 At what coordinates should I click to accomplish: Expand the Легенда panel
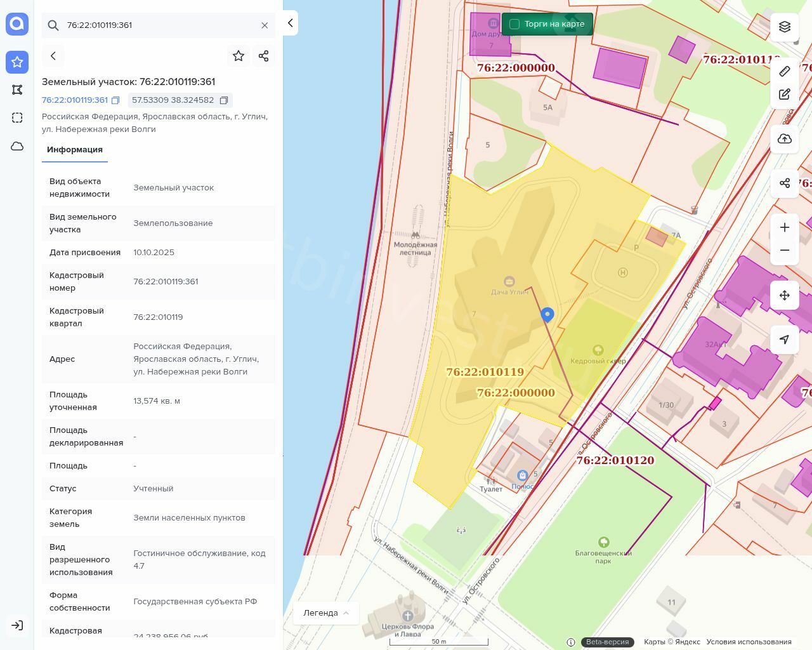326,613
